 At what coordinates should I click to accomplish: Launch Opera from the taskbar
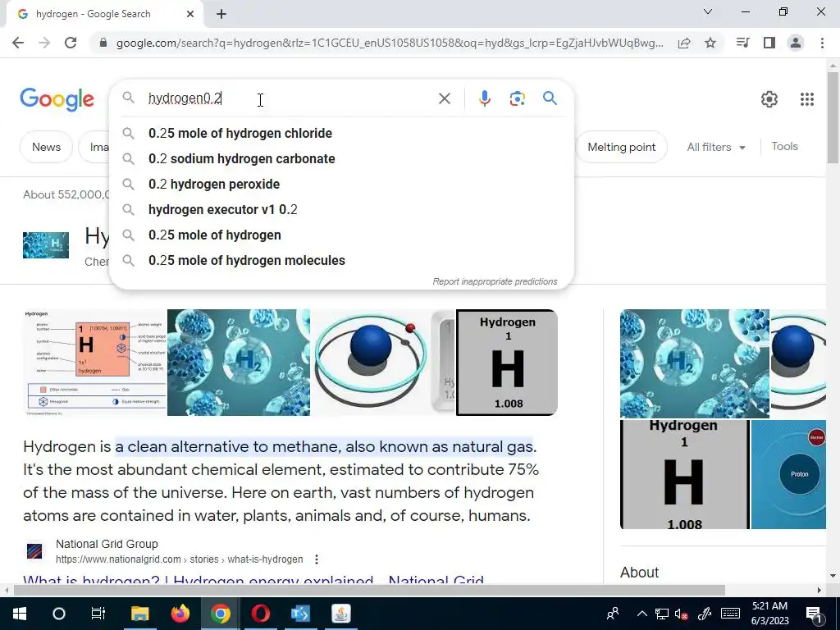260,614
